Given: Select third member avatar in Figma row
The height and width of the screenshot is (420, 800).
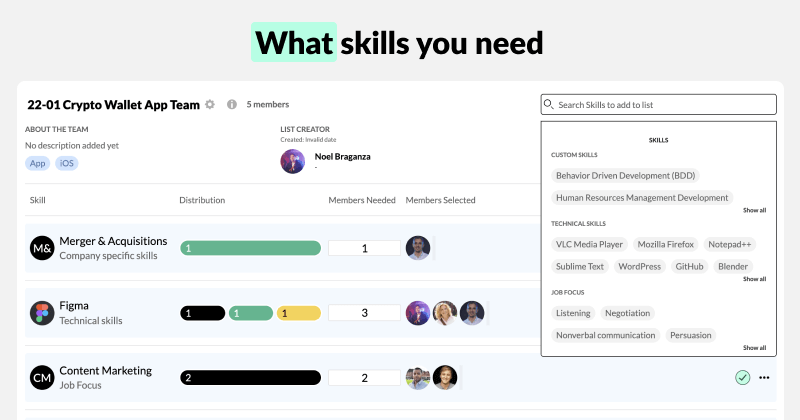Looking at the screenshot, I should pyautogui.click(x=472, y=313).
